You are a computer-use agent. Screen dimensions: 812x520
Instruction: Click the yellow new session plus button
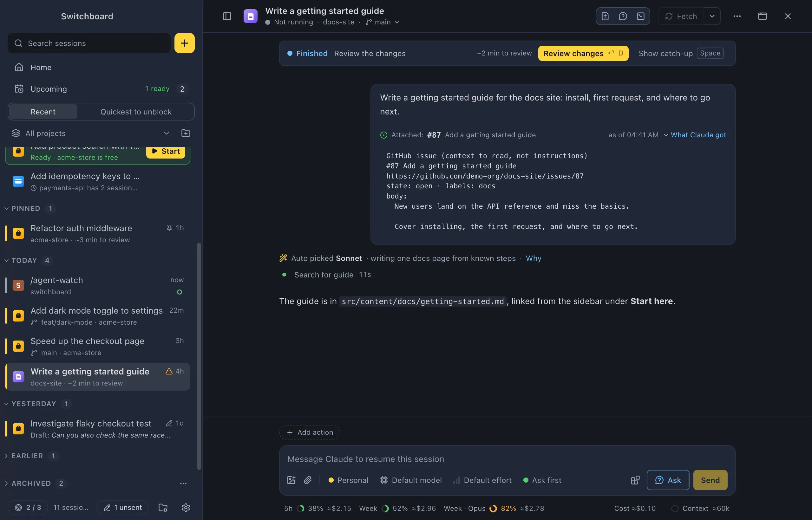(x=184, y=43)
